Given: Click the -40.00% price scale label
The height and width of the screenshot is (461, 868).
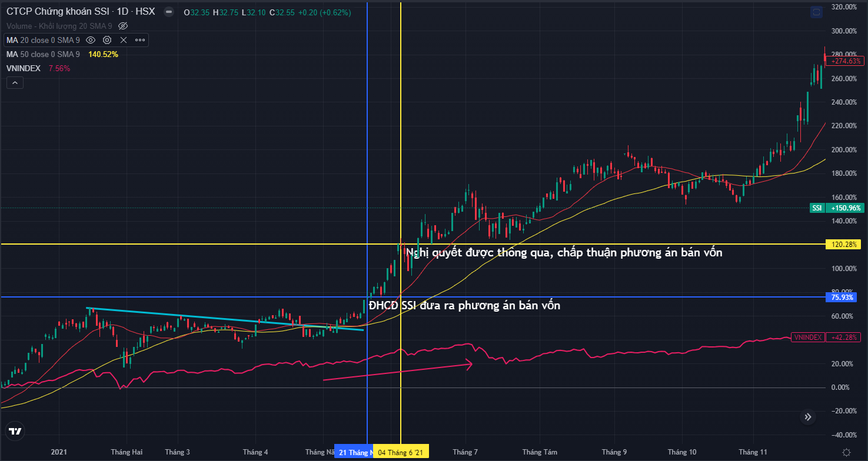Looking at the screenshot, I should (844, 435).
